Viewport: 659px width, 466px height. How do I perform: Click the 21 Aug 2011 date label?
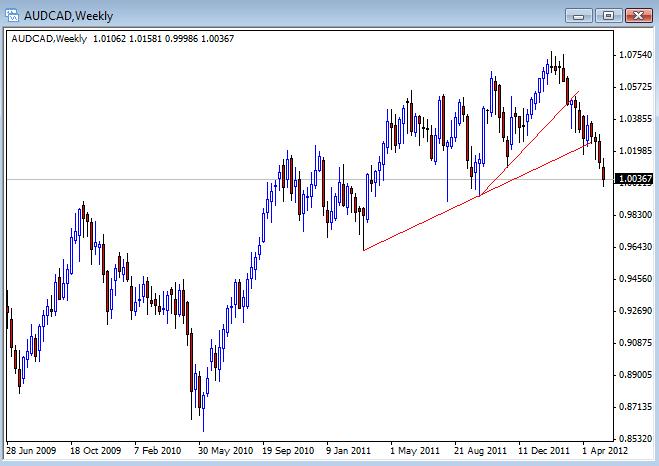tap(480, 451)
